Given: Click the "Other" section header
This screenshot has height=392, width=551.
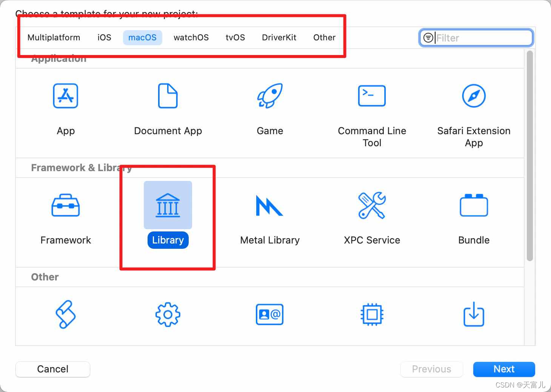Looking at the screenshot, I should click(x=45, y=277).
